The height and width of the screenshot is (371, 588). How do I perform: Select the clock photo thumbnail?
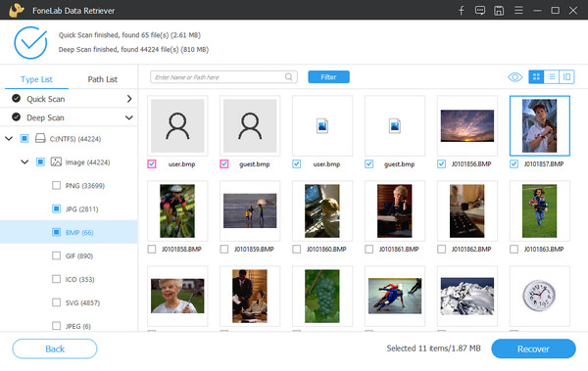click(540, 296)
